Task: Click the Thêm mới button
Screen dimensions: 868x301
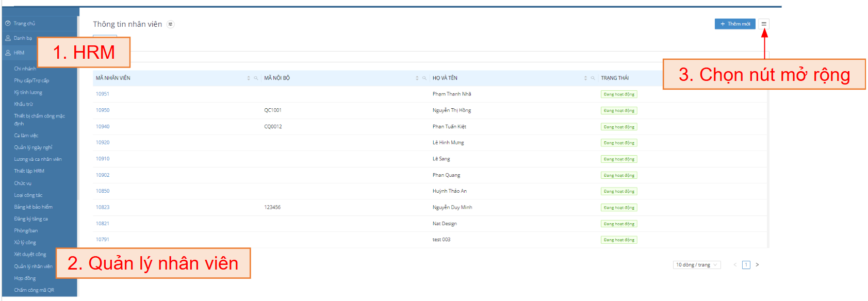Action: click(x=735, y=24)
